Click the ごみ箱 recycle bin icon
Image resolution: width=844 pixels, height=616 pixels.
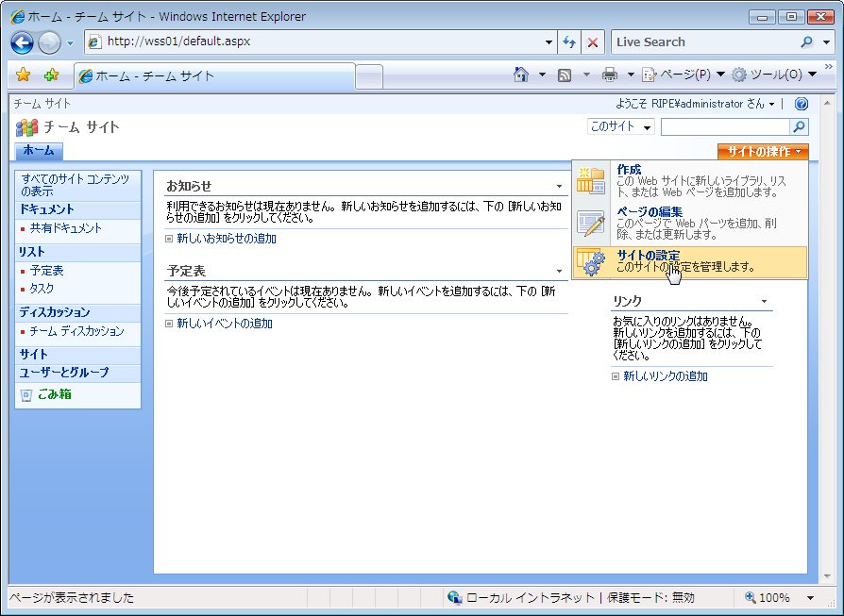(x=25, y=395)
